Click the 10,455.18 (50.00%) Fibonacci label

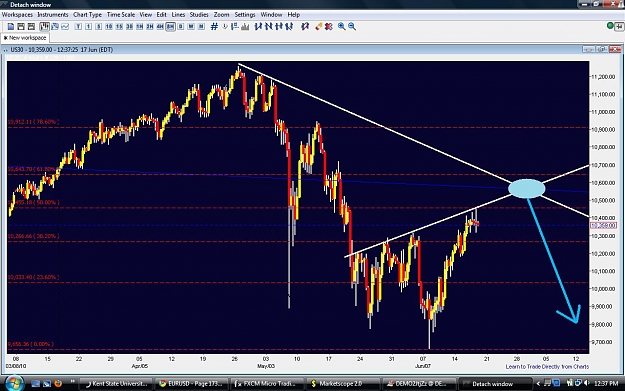coord(33,202)
